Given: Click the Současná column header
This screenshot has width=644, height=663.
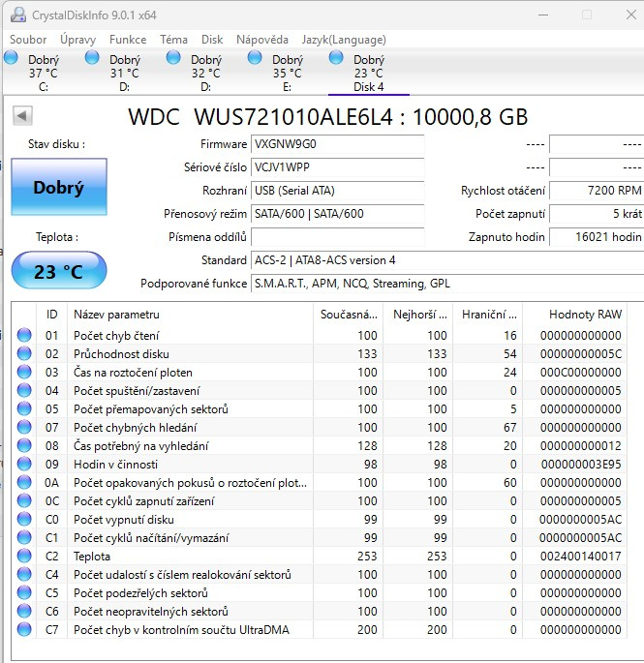Looking at the screenshot, I should [x=349, y=315].
